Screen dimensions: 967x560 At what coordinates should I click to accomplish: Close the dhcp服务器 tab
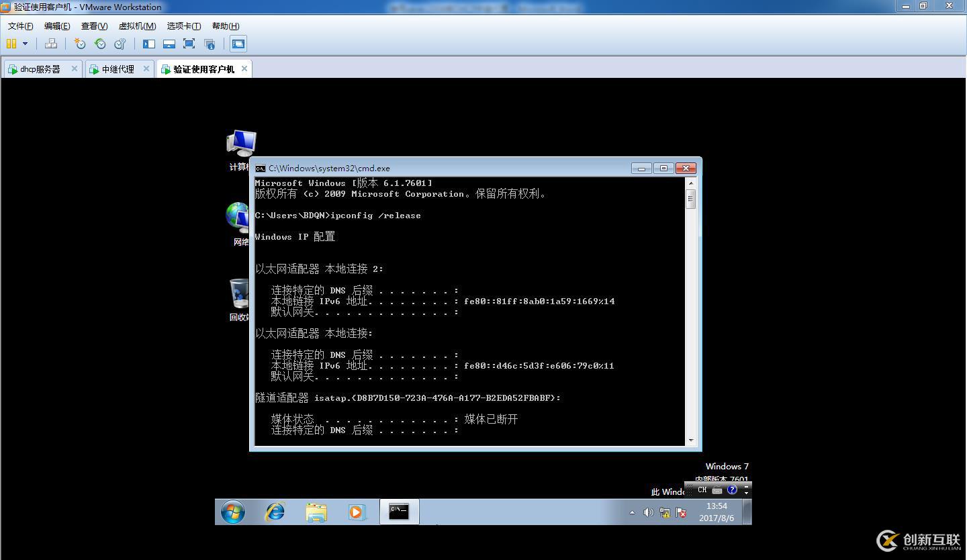[x=75, y=68]
